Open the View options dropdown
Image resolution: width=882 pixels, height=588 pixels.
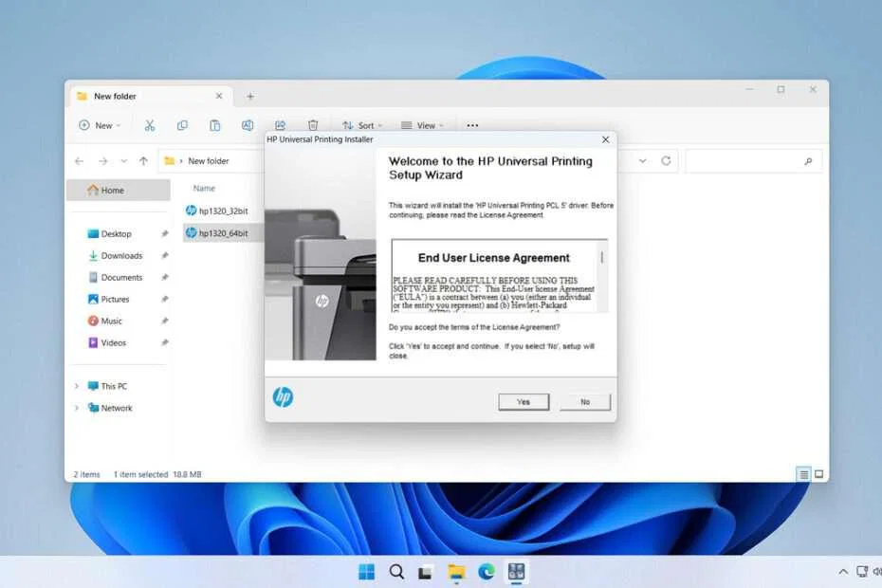pyautogui.click(x=424, y=125)
